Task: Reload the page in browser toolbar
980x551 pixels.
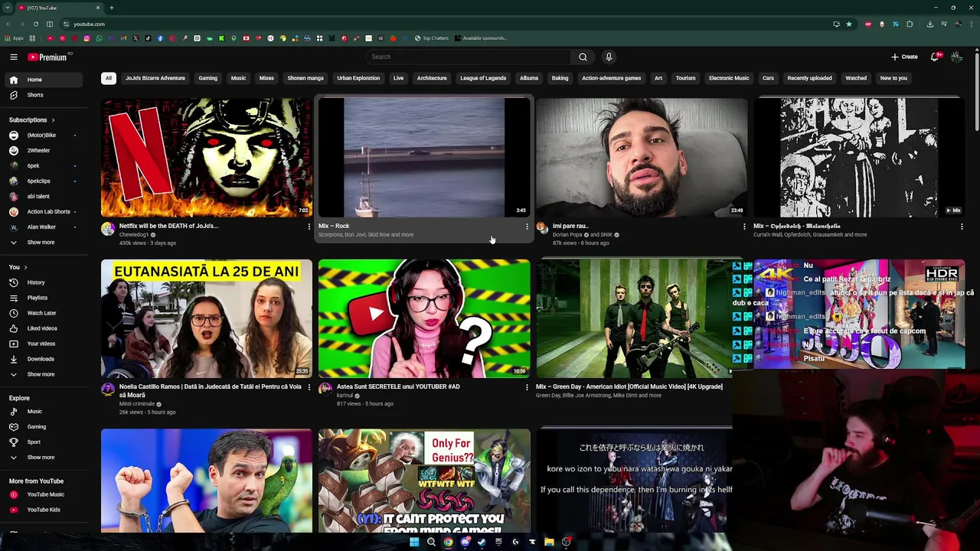Action: 36,24
